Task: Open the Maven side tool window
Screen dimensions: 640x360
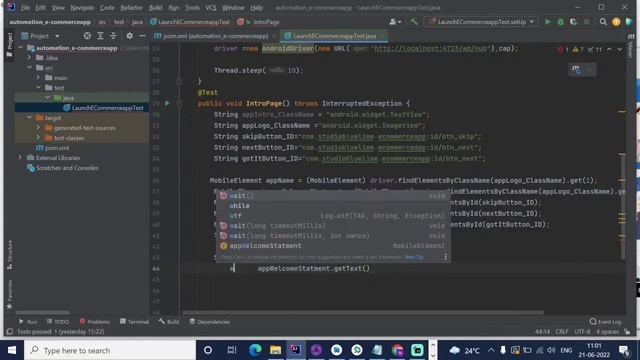Action: pos(631,46)
